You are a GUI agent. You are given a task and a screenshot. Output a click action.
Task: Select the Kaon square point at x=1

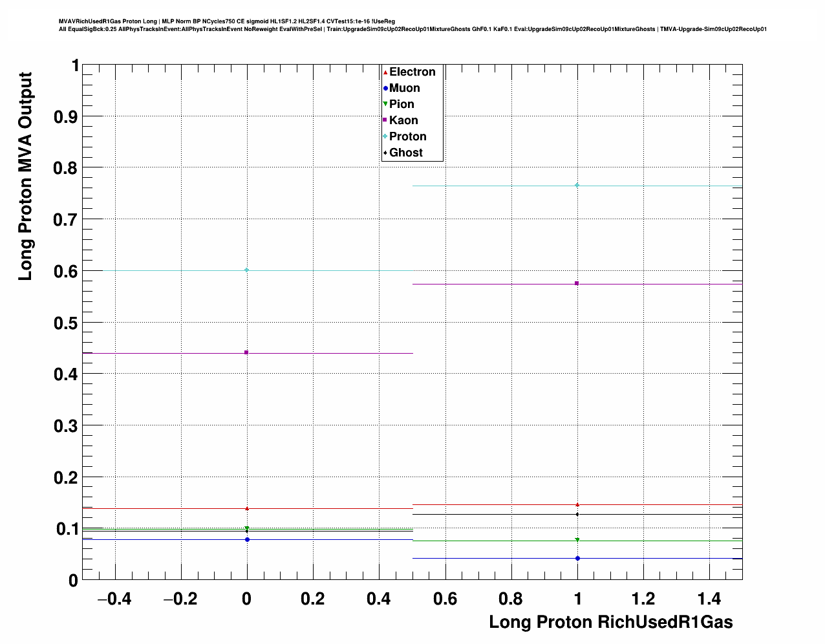(577, 283)
